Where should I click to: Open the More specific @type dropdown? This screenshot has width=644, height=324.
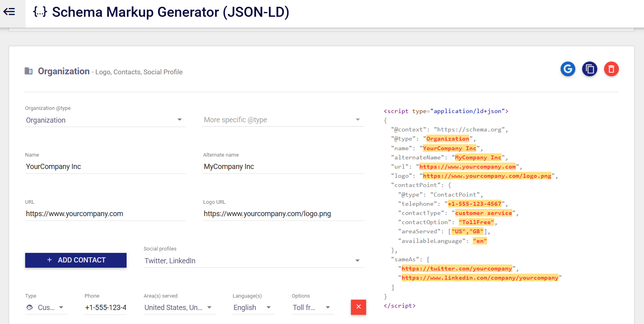(283, 120)
